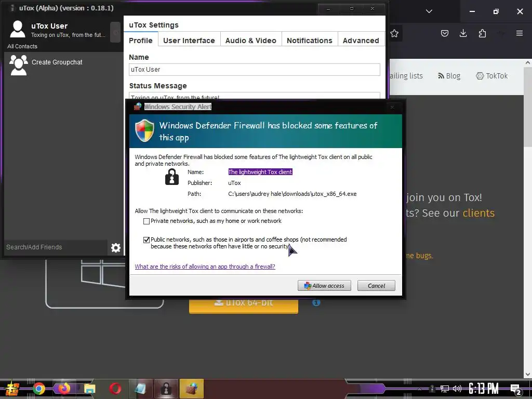Click the Firefox bookmark star icon
Screen dimensions: 532x399
pos(394,33)
